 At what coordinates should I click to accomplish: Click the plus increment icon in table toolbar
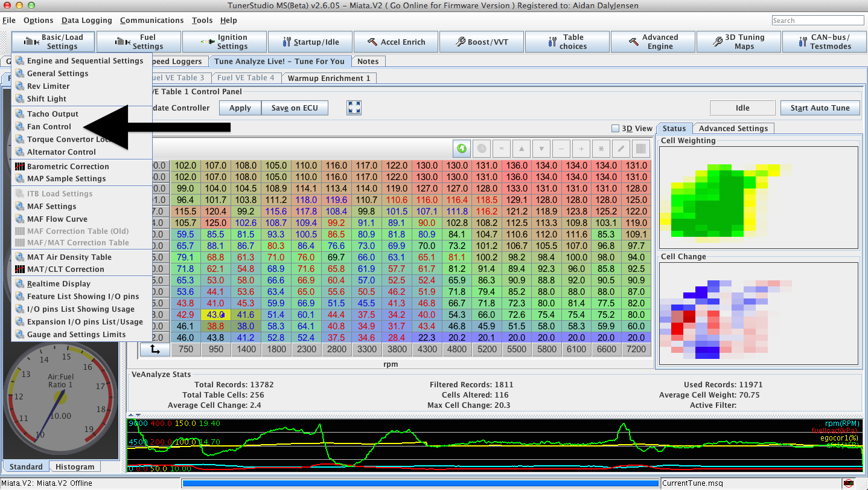tap(581, 149)
